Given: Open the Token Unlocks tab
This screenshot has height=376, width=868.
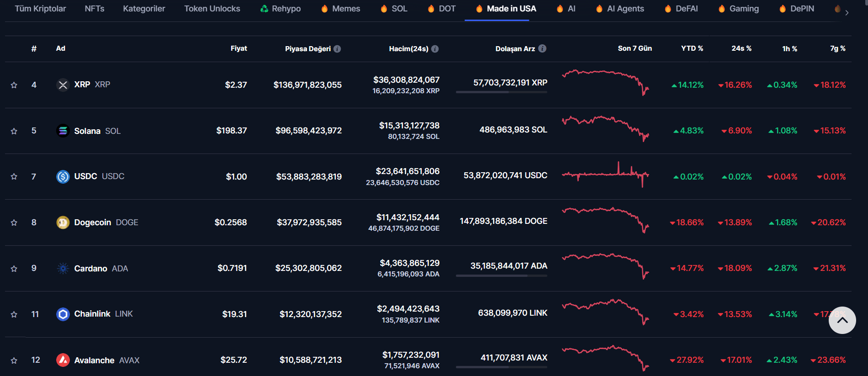Looking at the screenshot, I should click(x=212, y=9).
